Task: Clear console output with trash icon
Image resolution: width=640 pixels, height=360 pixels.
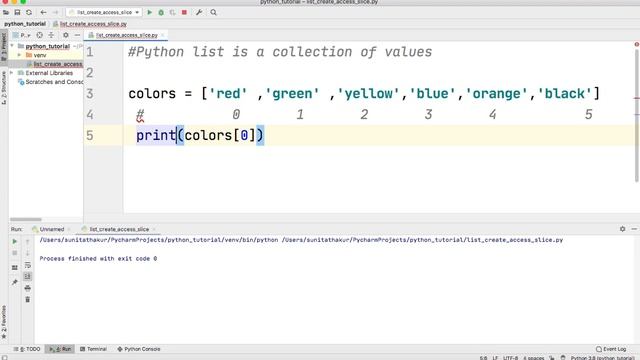Action: [27, 300]
